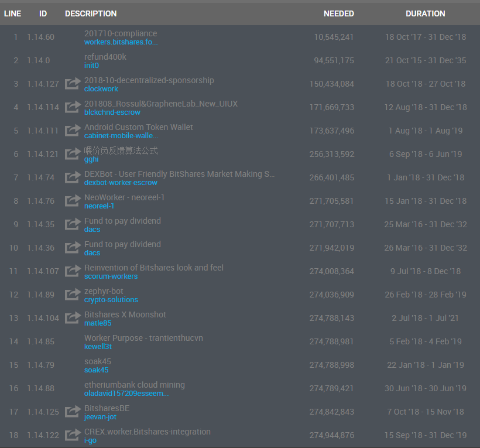This screenshot has height=448, width=480.
Task: Open link icon for worker ID 1.14.35
Action: (x=73, y=224)
